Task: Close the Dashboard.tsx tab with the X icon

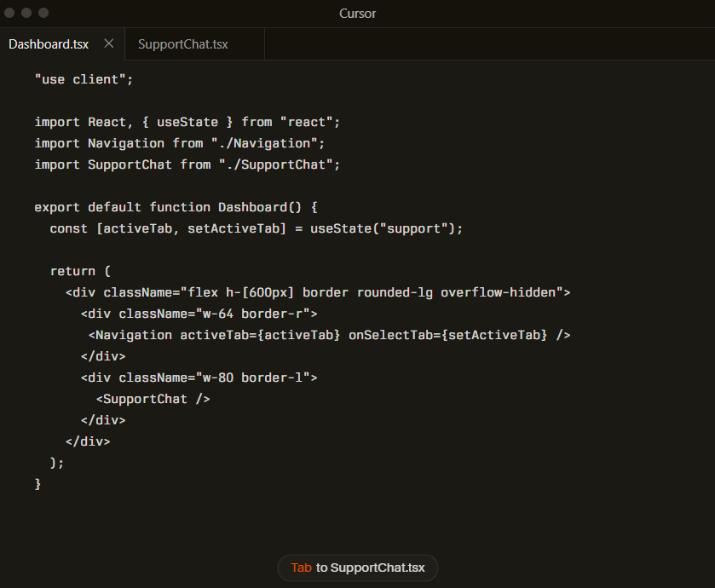Action: [108, 43]
